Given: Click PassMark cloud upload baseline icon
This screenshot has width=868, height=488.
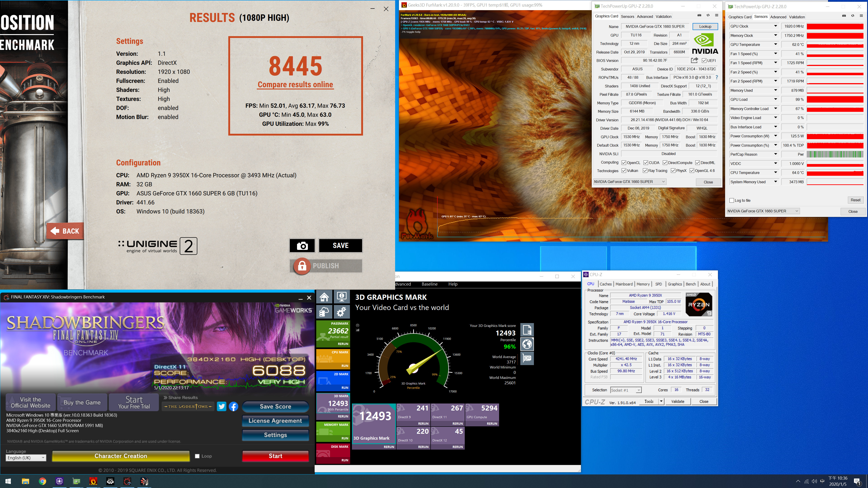Looking at the screenshot, I should (x=324, y=312).
